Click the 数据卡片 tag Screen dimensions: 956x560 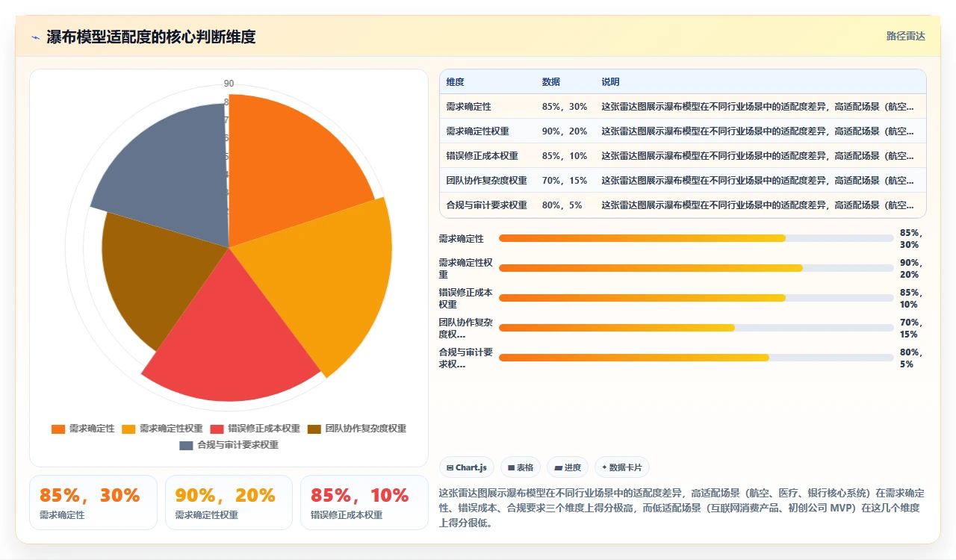(622, 467)
